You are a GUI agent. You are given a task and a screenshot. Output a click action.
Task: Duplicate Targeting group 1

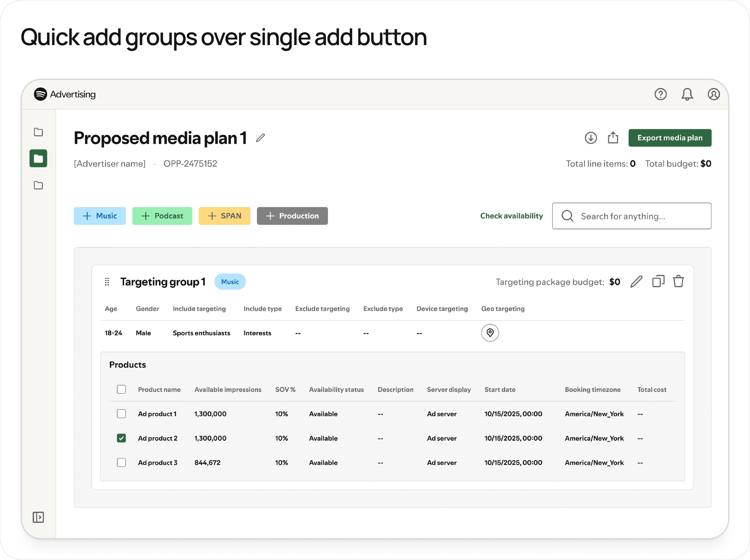[x=658, y=281]
